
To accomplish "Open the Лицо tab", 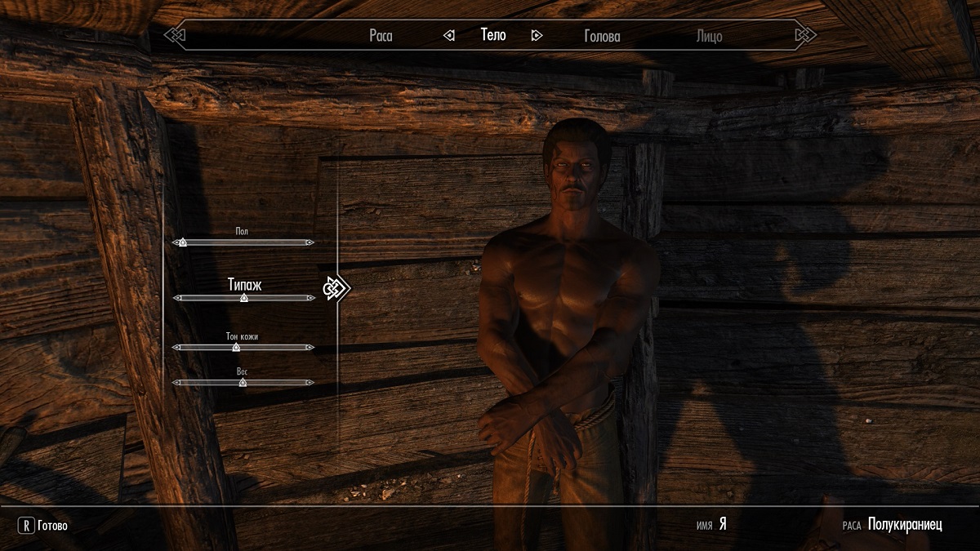I will click(709, 36).
